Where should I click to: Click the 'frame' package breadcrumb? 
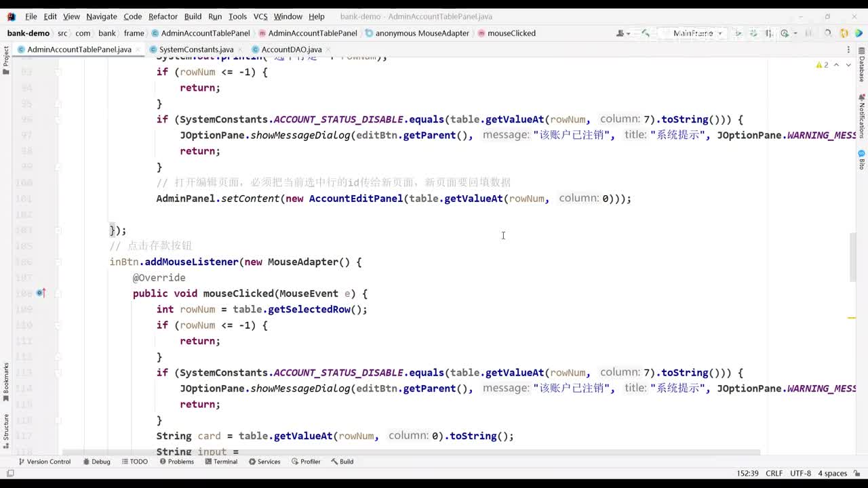pyautogui.click(x=134, y=33)
